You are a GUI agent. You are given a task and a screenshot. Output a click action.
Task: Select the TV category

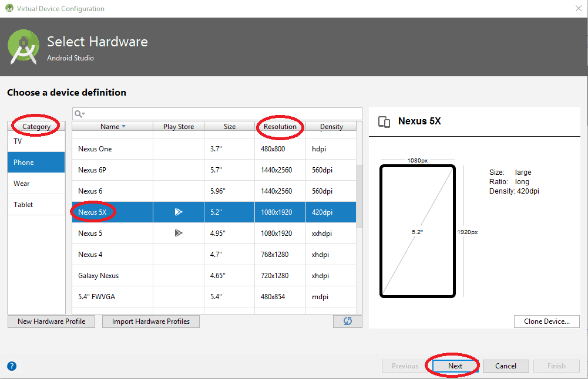click(36, 141)
